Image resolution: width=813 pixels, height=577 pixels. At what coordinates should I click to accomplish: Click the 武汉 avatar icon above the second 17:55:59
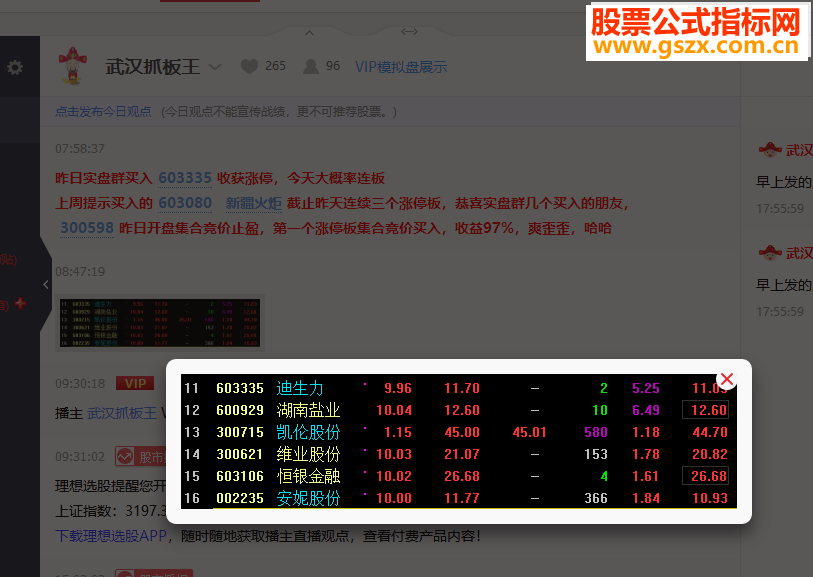click(x=770, y=253)
